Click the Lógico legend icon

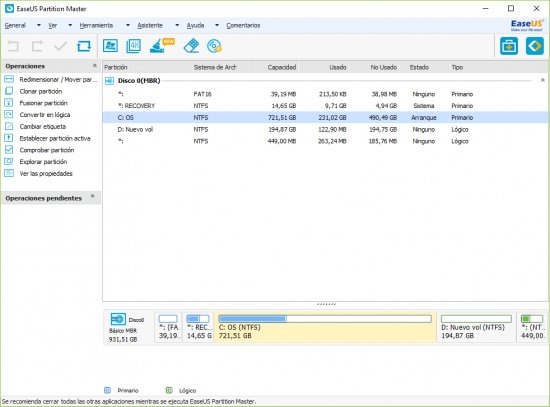click(x=169, y=390)
